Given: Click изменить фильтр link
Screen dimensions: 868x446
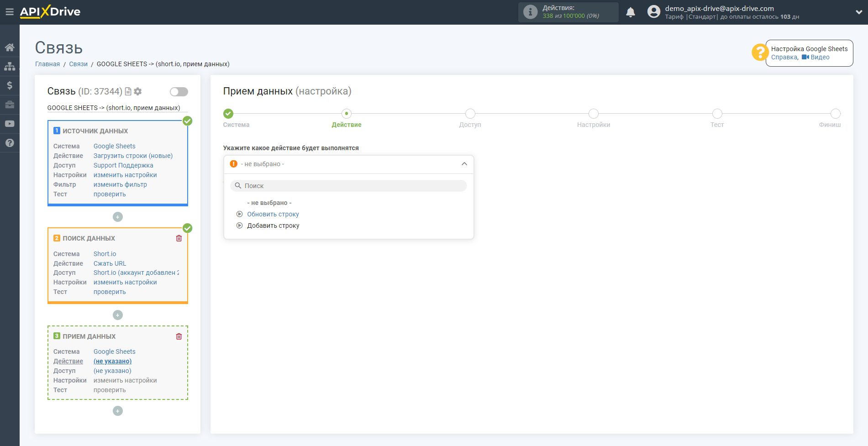Looking at the screenshot, I should [x=120, y=184].
